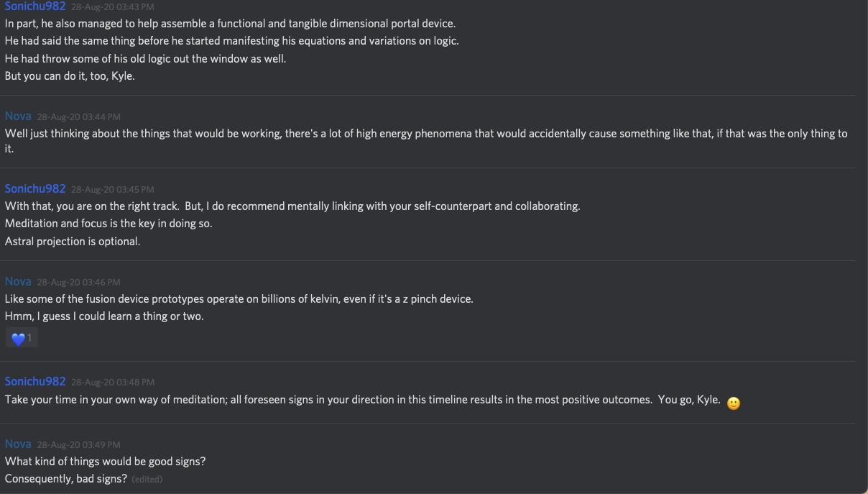Select the Nova username at 03:49 PM

[x=18, y=444]
